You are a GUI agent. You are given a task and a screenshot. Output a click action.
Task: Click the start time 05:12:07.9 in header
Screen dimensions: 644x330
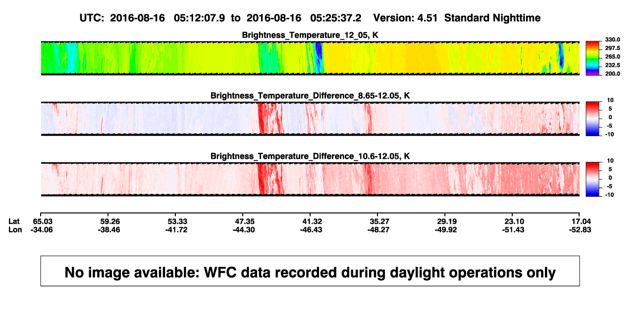coord(199,18)
